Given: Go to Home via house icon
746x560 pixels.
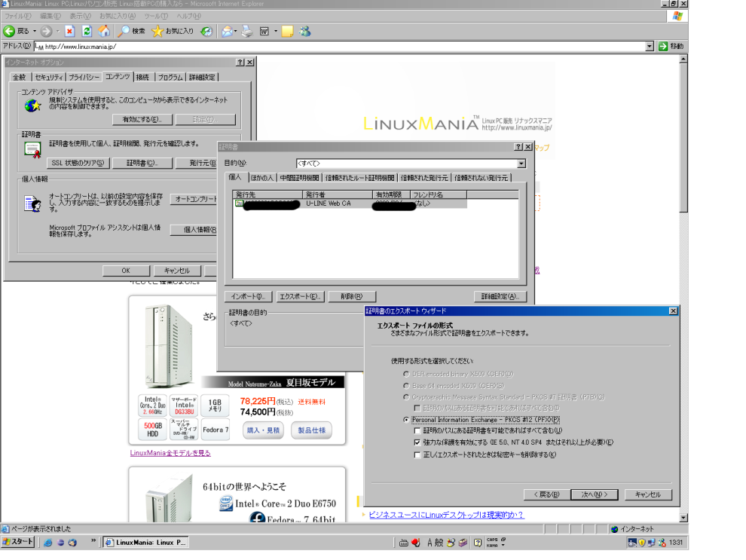Looking at the screenshot, I should (104, 32).
